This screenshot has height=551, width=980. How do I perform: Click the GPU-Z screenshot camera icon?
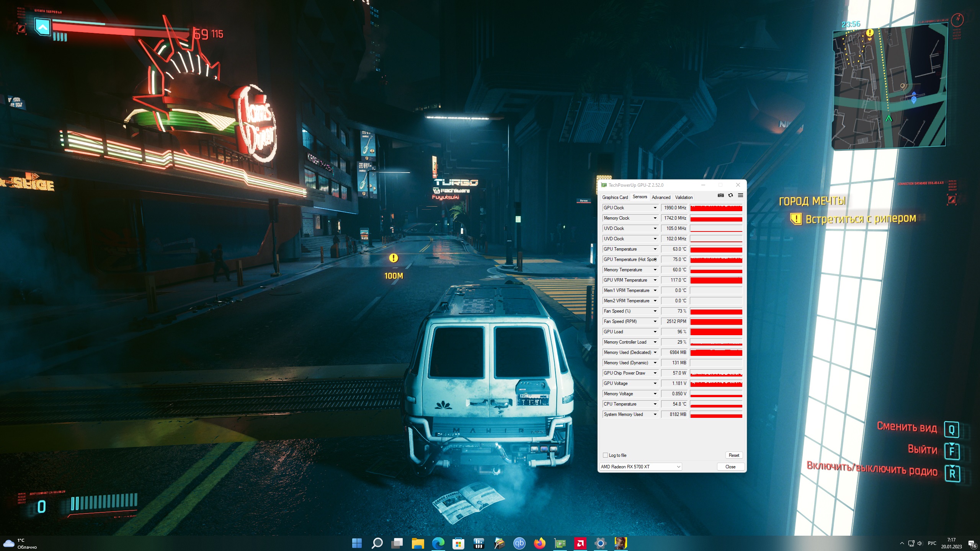point(720,195)
